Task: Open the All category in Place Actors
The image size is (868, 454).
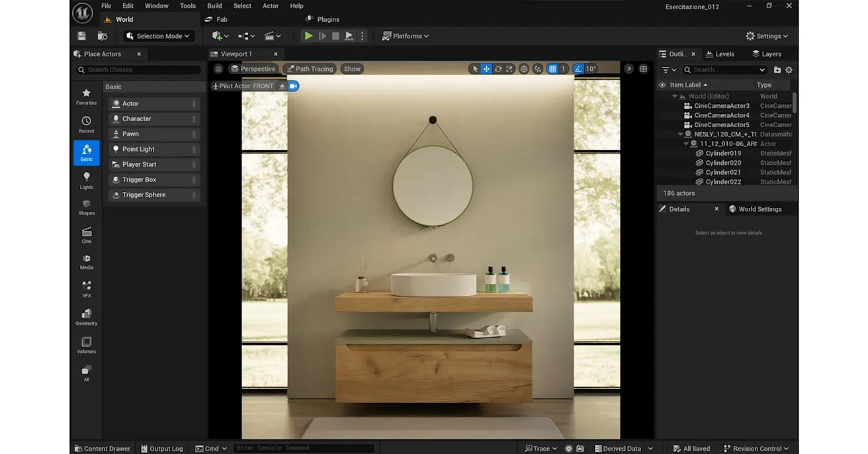Action: (x=86, y=373)
